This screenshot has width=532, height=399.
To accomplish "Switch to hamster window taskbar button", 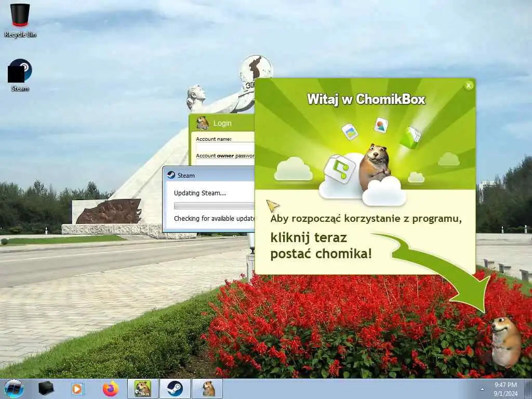I will (x=208, y=389).
